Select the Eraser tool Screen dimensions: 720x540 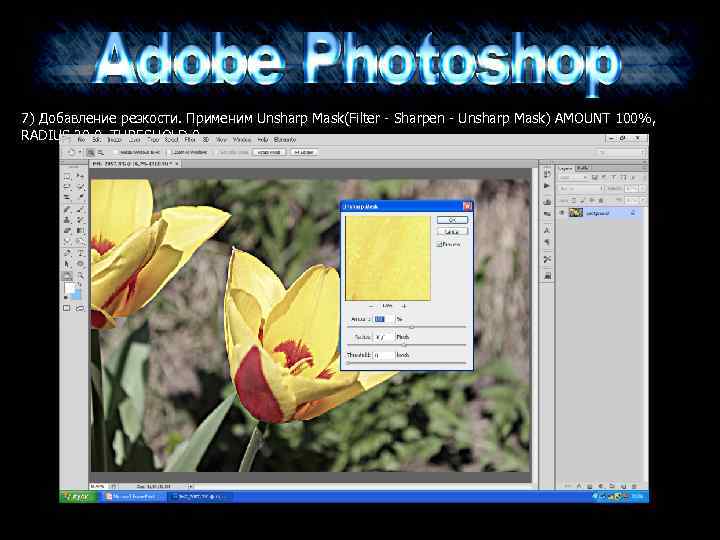68,231
